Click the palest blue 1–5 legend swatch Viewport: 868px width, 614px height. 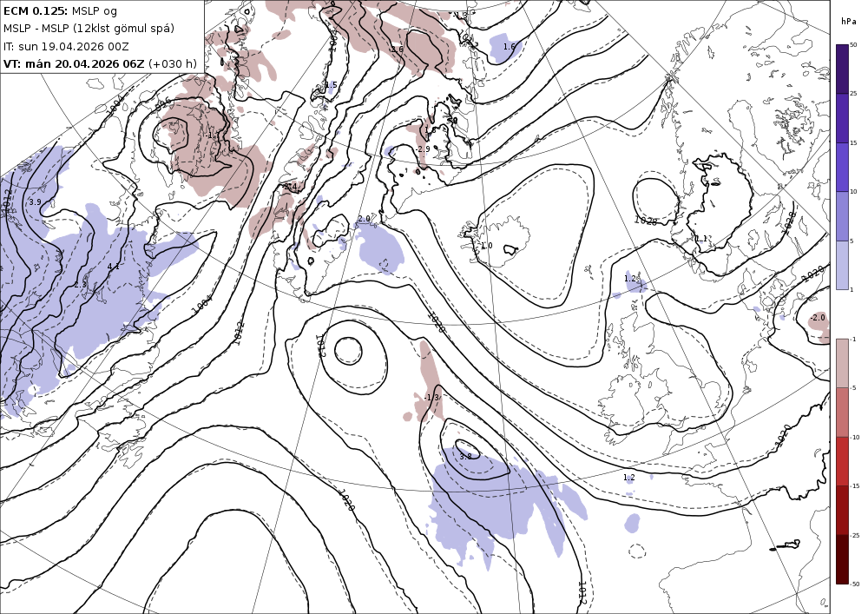[842, 265]
